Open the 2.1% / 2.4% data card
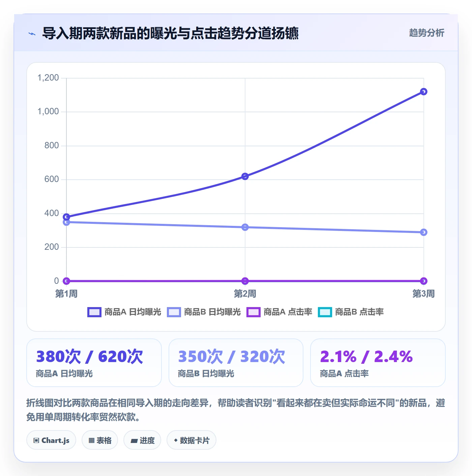This screenshot has height=476, width=472. point(378,363)
